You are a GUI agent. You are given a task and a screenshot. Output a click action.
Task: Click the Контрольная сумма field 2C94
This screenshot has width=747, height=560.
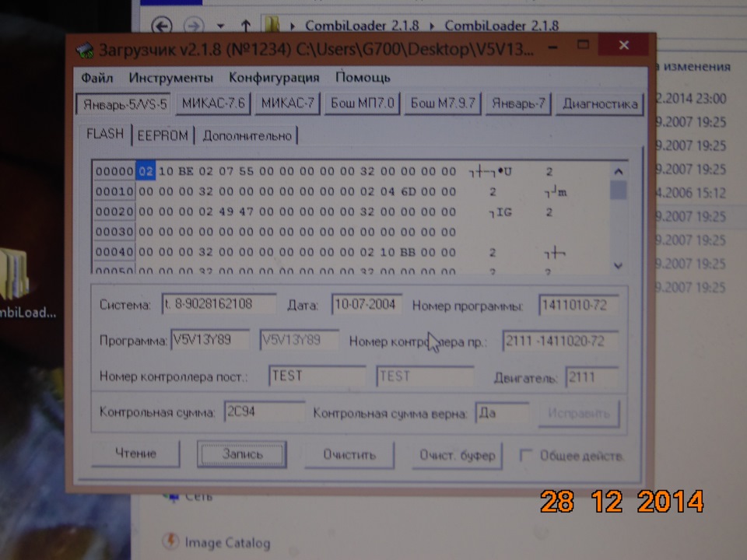pos(264,411)
